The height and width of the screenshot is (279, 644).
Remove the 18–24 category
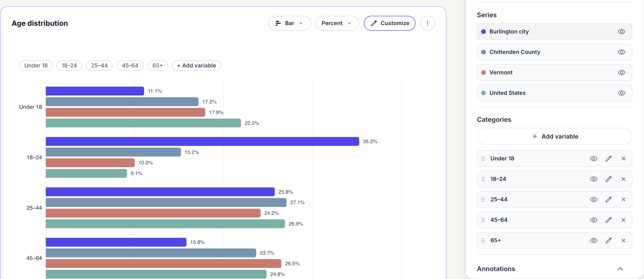tap(623, 179)
